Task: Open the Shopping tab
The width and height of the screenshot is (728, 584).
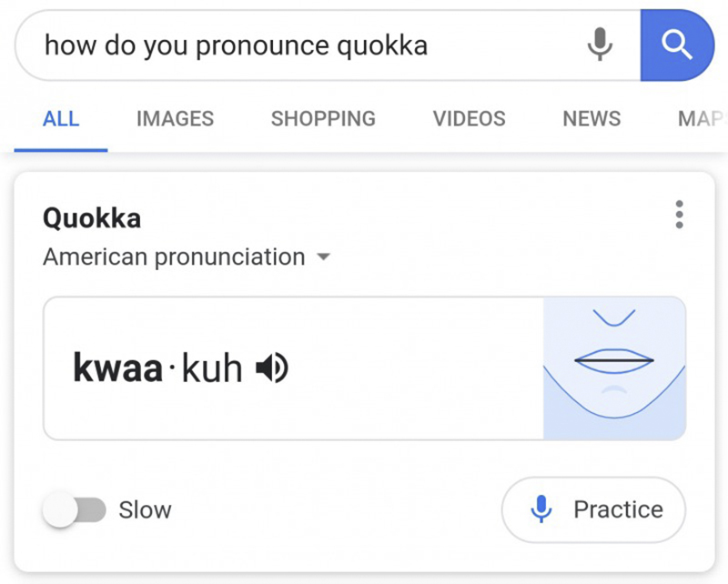Action: 323,118
